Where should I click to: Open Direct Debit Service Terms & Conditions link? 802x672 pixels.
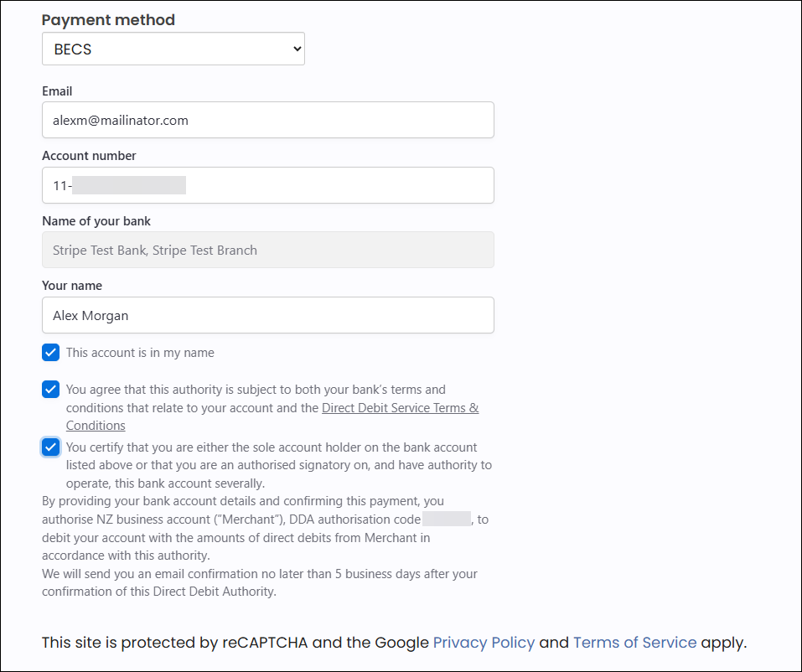click(400, 408)
